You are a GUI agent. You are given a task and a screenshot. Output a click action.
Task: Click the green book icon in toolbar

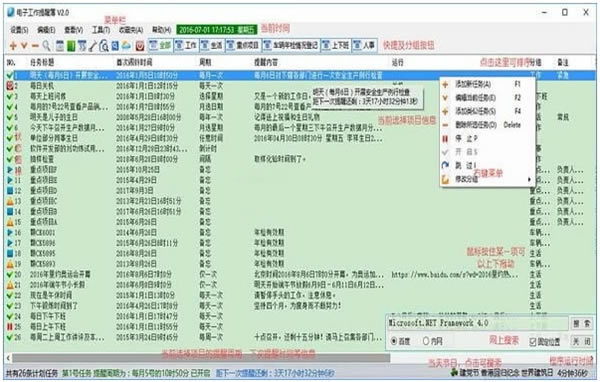[x=71, y=46]
